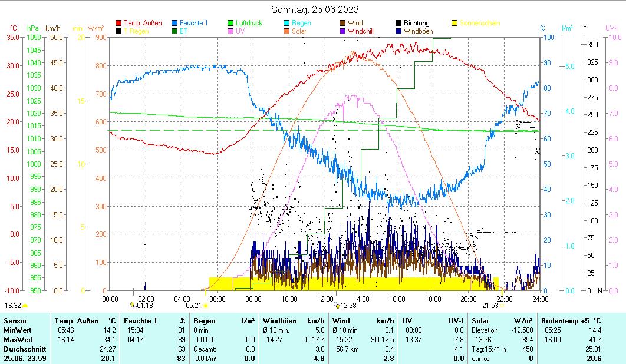This screenshot has height=364, width=626.
Task: Click the 24:00 label on time axis
Action: (540, 299)
